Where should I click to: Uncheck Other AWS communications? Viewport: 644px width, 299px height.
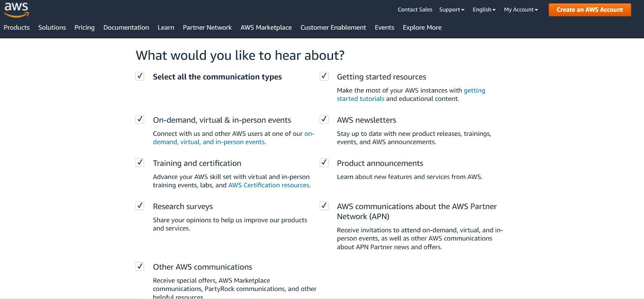(x=140, y=266)
